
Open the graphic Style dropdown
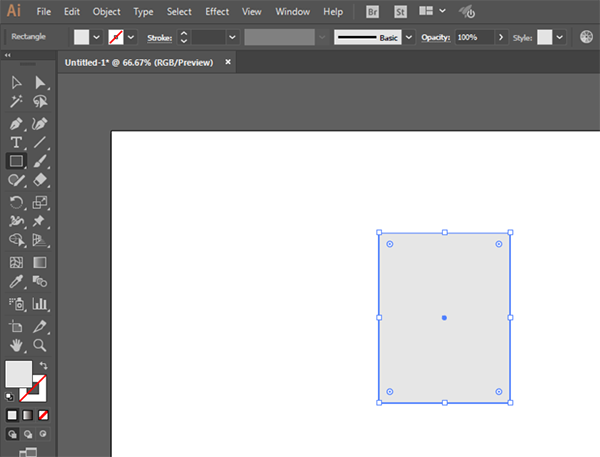tap(559, 37)
